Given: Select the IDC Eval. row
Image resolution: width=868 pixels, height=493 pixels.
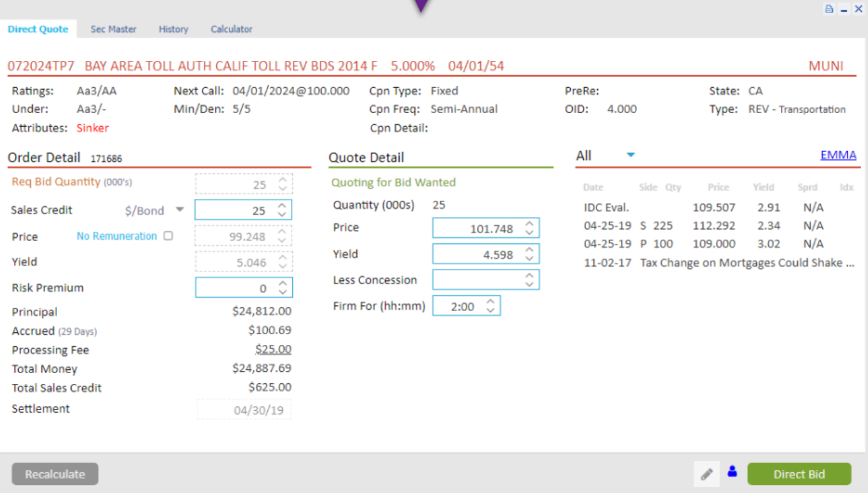Looking at the screenshot, I should tap(719, 207).
